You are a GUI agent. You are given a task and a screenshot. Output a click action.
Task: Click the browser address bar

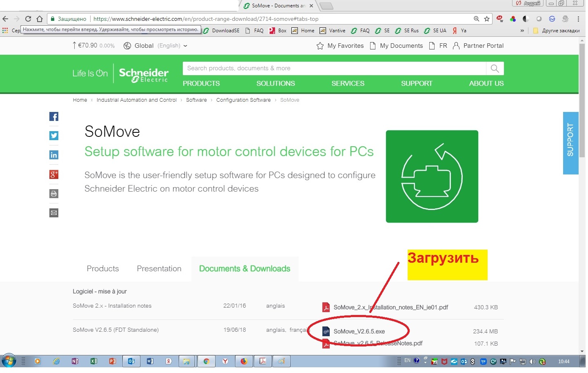point(269,19)
